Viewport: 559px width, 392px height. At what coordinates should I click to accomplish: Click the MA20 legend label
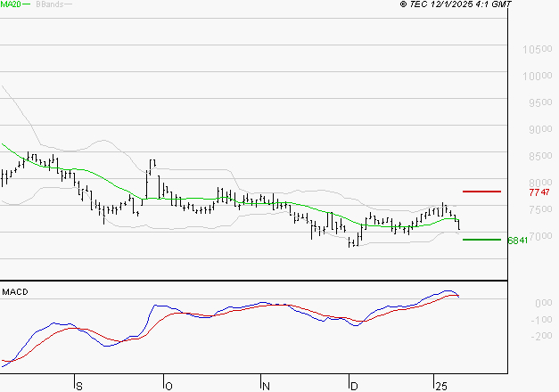pos(10,5)
